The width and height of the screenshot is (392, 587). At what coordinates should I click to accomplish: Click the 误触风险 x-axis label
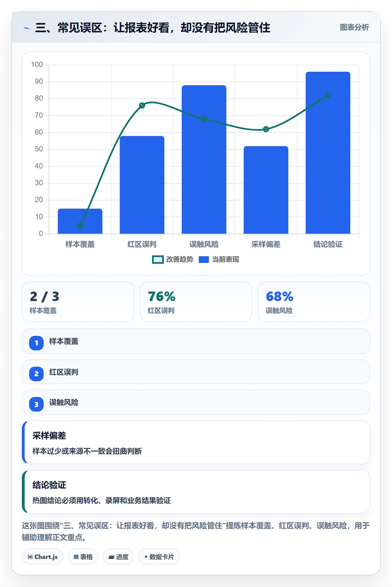click(x=204, y=244)
